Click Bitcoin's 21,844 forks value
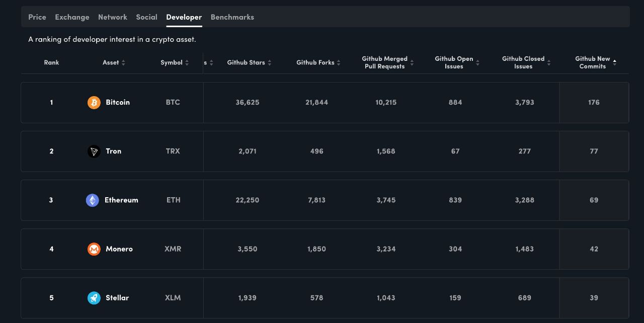Viewport: 644px width, 323px height. (x=316, y=102)
